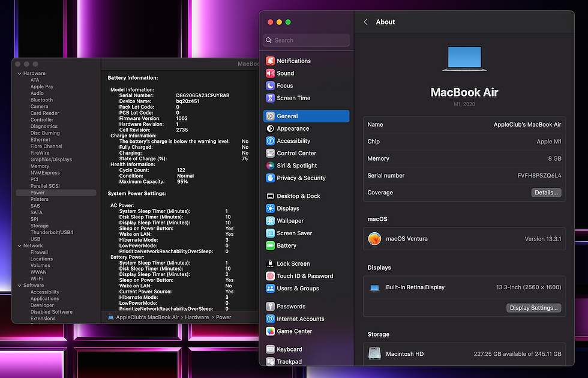This screenshot has width=588, height=378.
Task: Click the Sound speaker icon
Action: 270,73
